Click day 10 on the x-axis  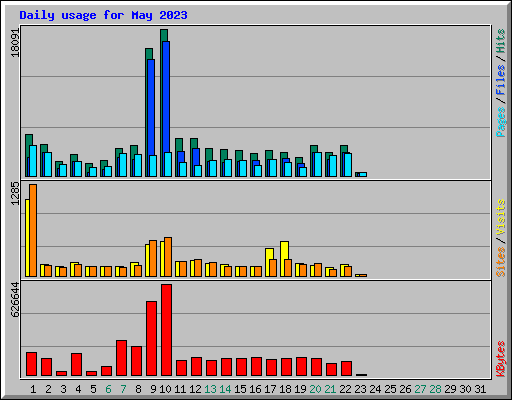(165, 389)
